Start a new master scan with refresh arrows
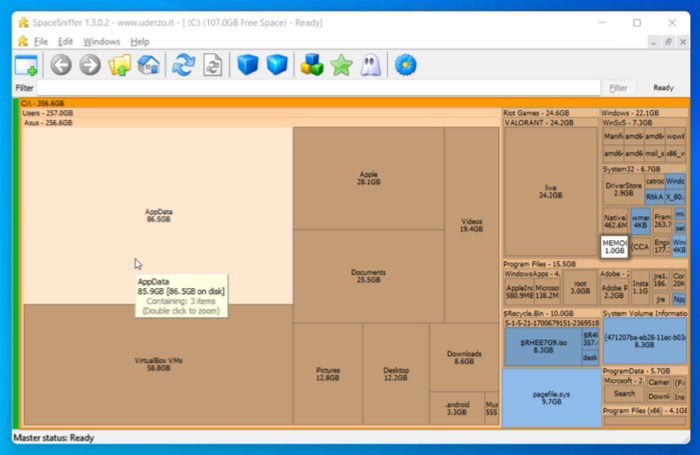 (x=183, y=65)
